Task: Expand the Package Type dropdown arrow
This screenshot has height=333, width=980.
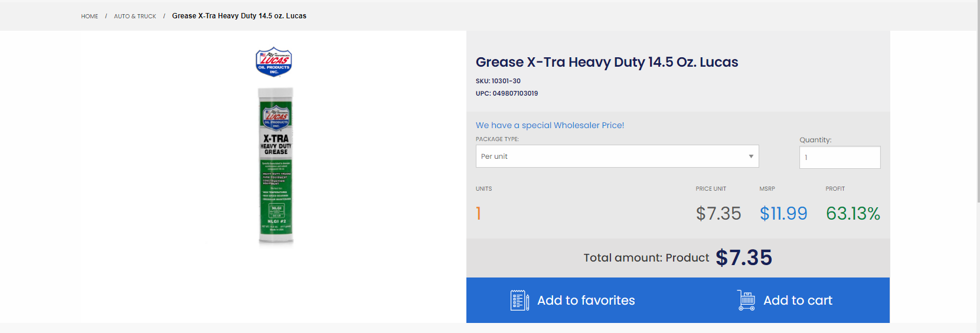Action: (751, 156)
